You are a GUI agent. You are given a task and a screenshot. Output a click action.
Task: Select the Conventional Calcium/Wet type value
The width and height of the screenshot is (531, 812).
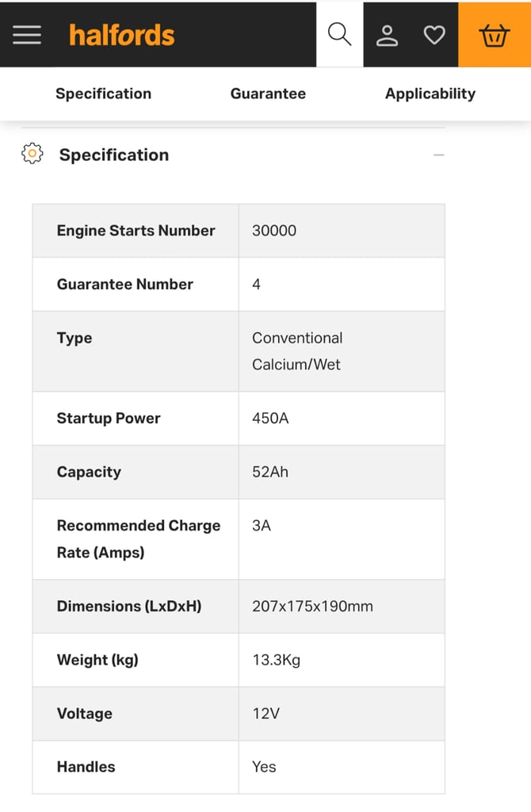point(297,351)
